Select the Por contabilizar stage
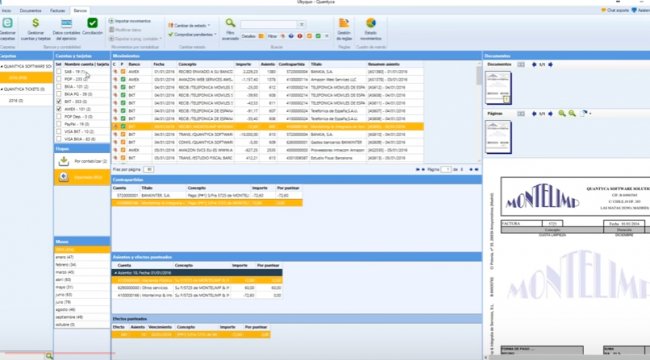The image size is (650, 360). (x=82, y=161)
